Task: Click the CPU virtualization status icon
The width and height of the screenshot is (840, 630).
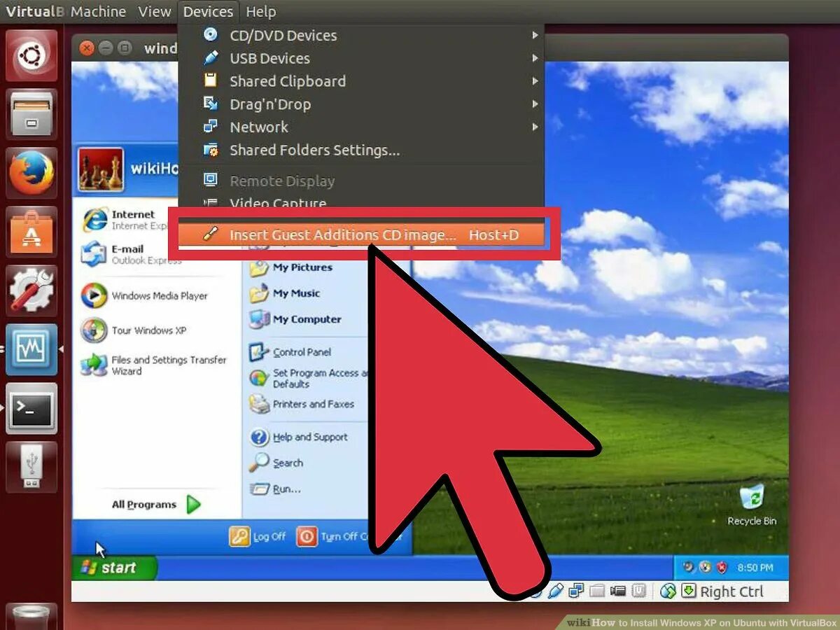Action: 639,591
